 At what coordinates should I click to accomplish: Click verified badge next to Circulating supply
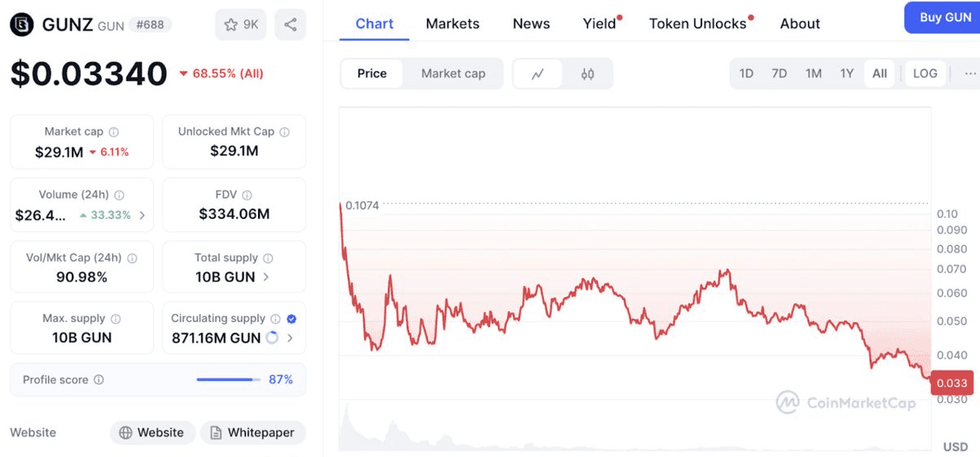pyautogui.click(x=292, y=319)
